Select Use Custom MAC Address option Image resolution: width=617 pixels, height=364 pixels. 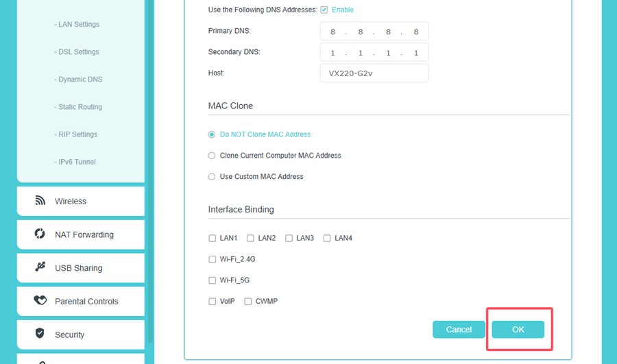pyautogui.click(x=212, y=177)
